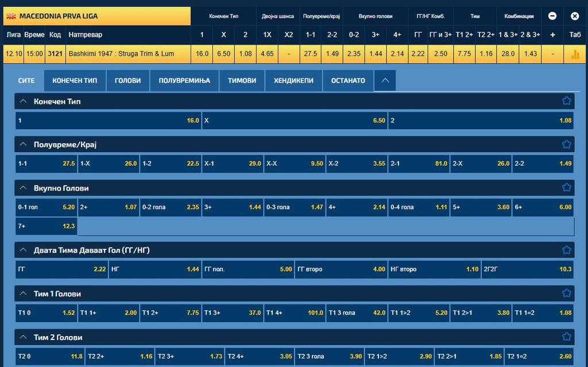Star the Тим 1 Голови market
Image resolution: width=588 pixels, height=367 pixels.
[x=567, y=293]
